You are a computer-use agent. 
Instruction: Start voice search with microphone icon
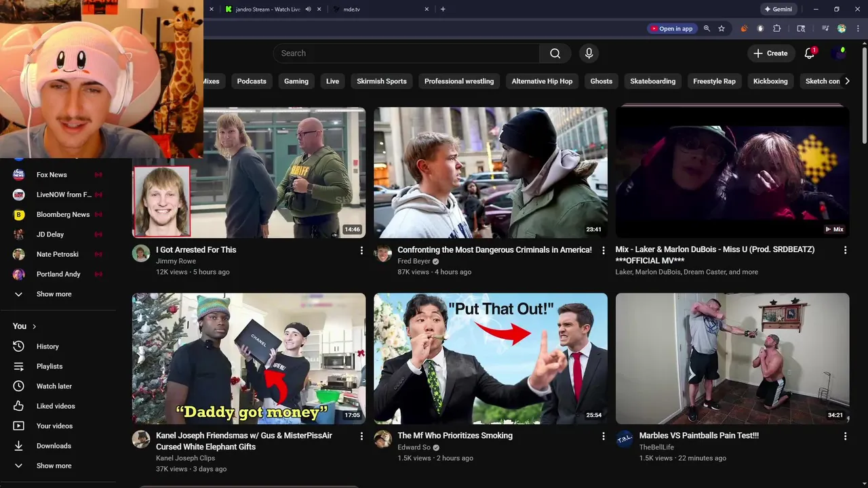click(589, 54)
